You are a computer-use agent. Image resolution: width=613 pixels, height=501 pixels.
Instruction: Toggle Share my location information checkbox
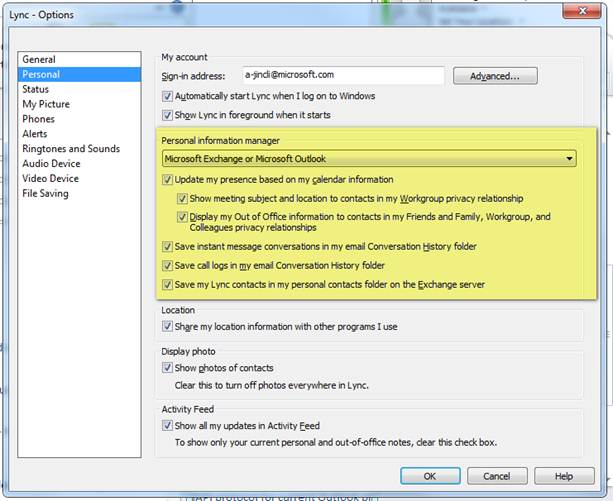click(x=167, y=326)
